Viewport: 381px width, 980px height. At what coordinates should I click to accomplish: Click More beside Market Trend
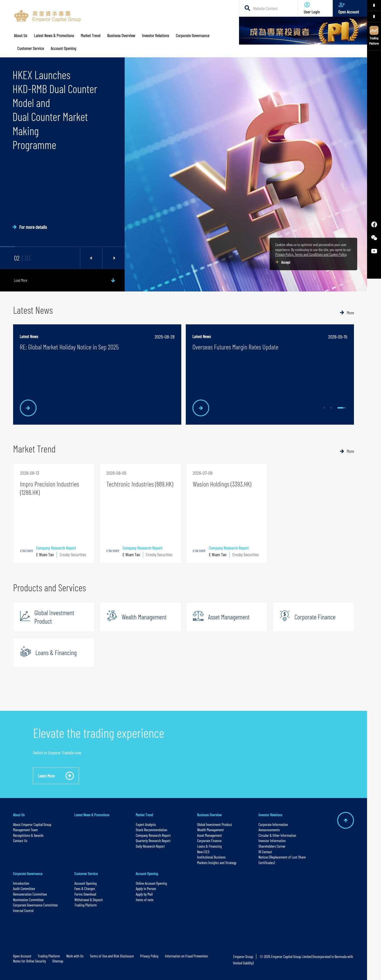[347, 451]
